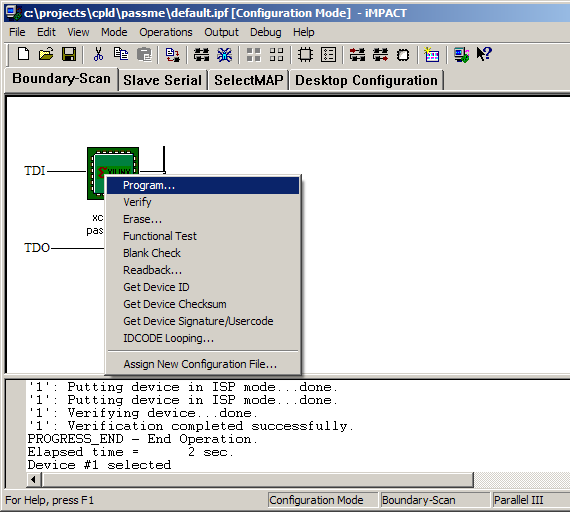
Task: Choose IDCODE Looping... from the context menu
Action: click(203, 338)
